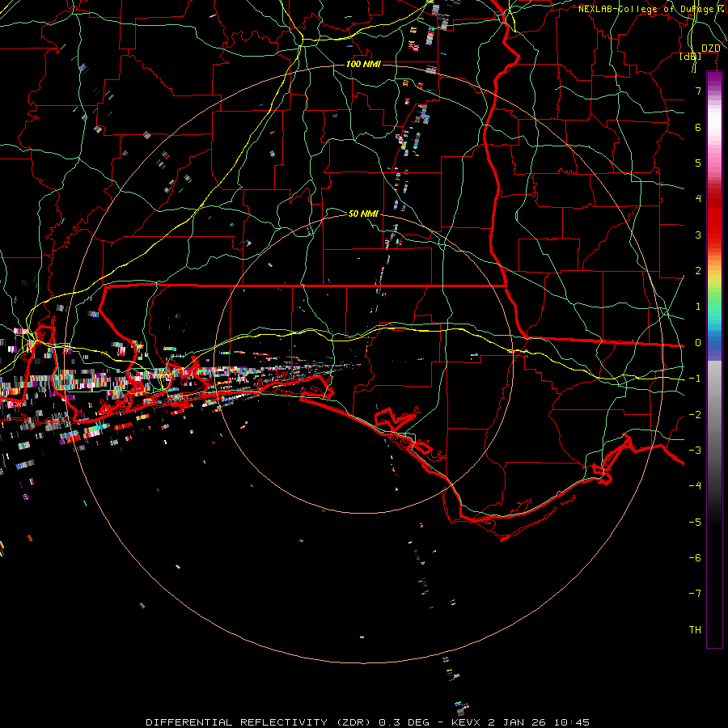Click the "-1" value on color scale
This screenshot has width=728, height=728.
coord(695,379)
